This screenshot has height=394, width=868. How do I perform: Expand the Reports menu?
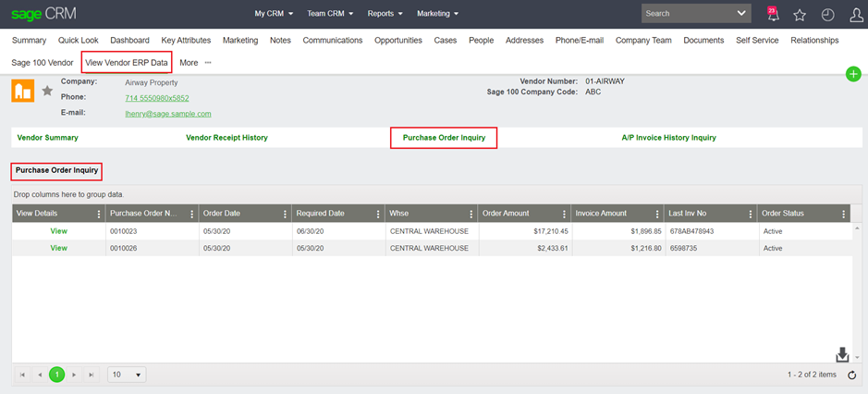[x=385, y=14]
